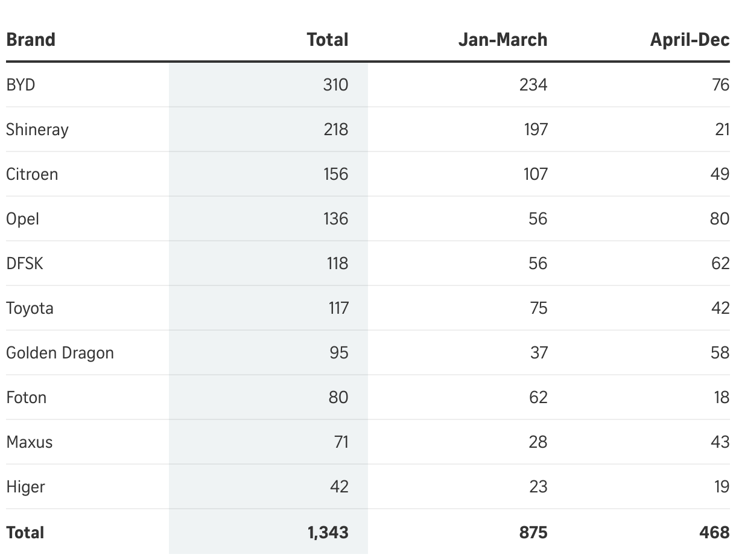Screen dimensions: 736x560
Task: Click the grand total value 1,343
Action: 328,532
